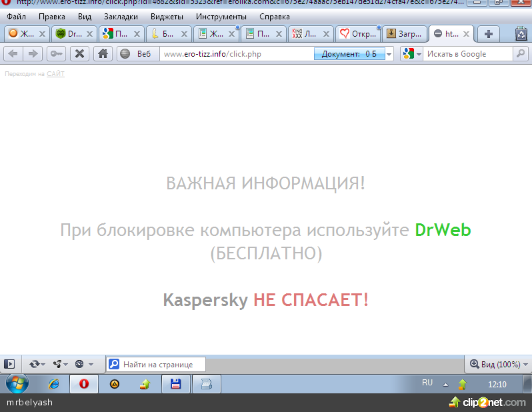Go back with the Back arrow button

[13, 53]
